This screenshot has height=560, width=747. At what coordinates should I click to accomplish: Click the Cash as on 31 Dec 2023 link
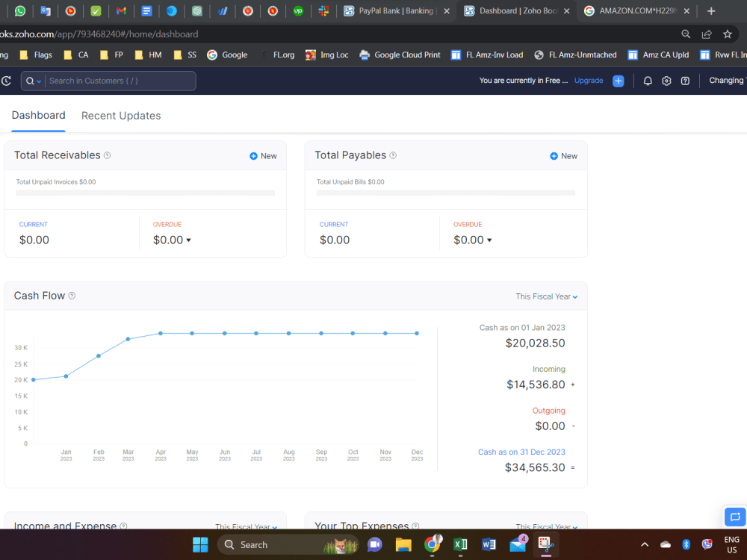(521, 452)
